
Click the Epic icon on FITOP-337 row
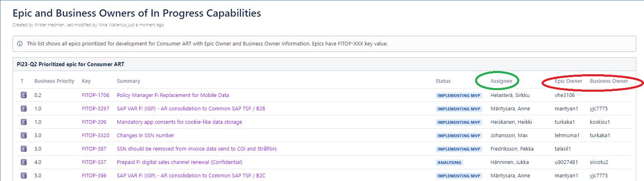click(x=23, y=162)
